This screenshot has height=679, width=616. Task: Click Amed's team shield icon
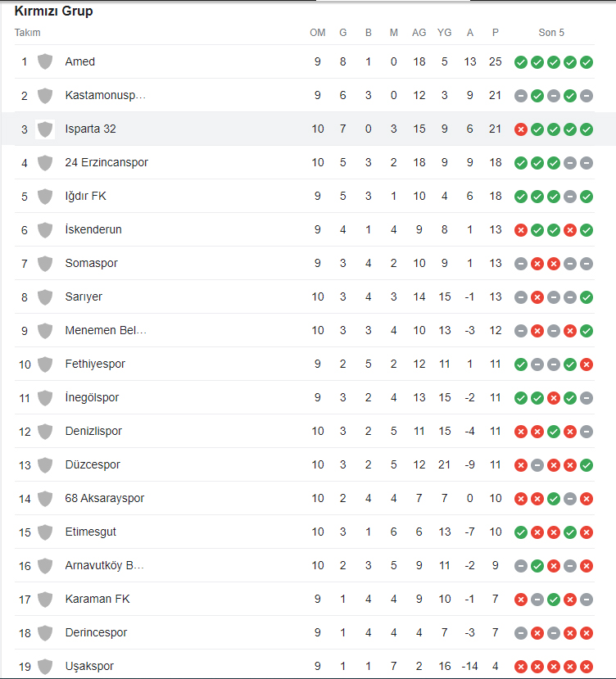[x=45, y=62]
